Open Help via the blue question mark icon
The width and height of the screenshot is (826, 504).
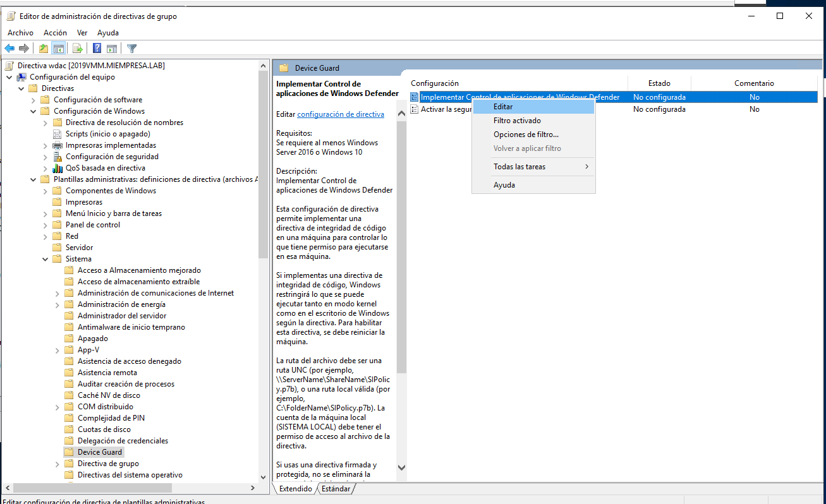(x=97, y=49)
